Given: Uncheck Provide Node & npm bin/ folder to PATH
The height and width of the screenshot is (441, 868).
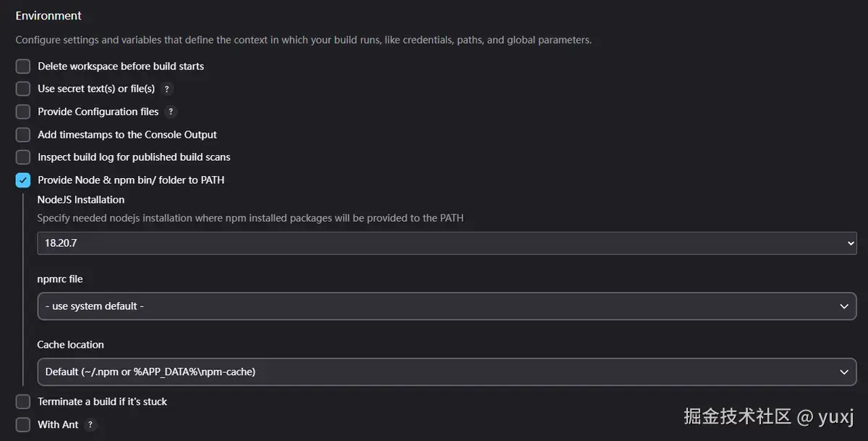Looking at the screenshot, I should [x=23, y=180].
